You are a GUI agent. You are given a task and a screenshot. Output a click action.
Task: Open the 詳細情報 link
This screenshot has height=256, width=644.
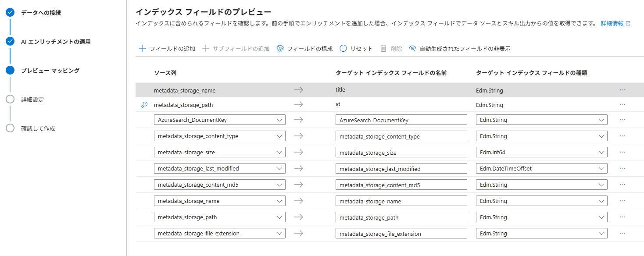[612, 24]
